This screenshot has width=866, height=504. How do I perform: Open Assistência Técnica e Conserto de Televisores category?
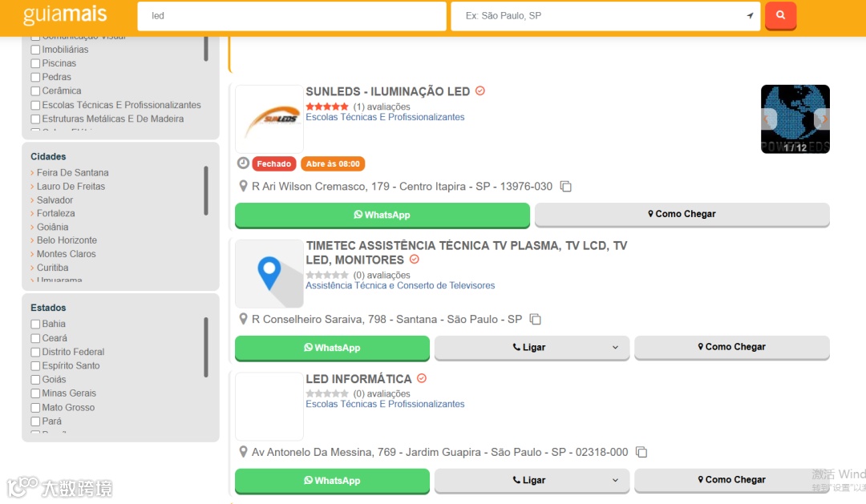pos(400,285)
